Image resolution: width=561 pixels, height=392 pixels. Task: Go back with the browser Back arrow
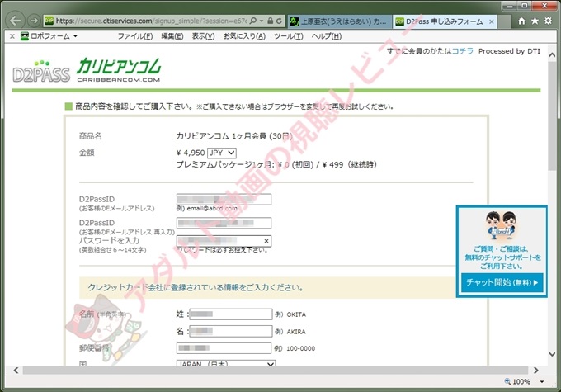16,21
